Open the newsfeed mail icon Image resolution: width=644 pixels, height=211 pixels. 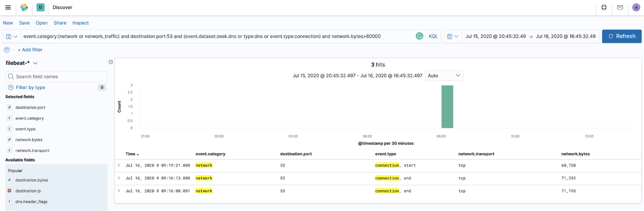(x=620, y=8)
